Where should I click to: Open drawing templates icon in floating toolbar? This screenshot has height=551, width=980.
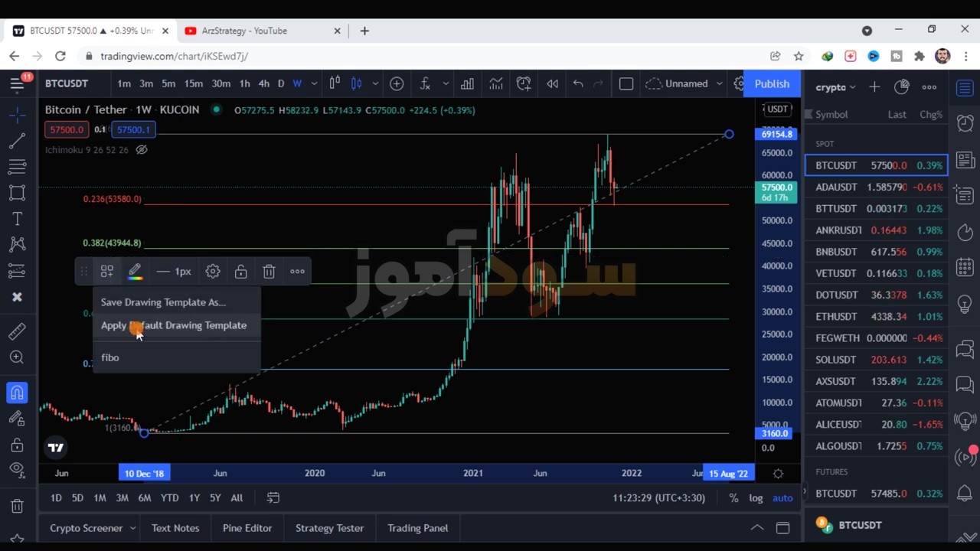tap(107, 271)
